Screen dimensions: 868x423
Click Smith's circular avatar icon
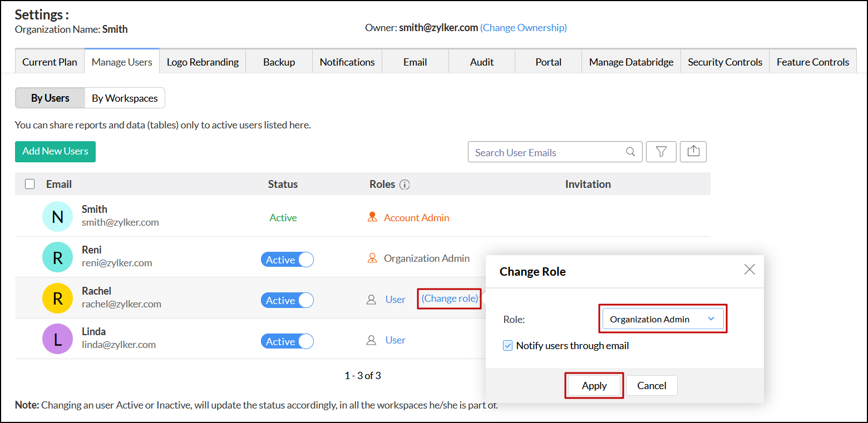(57, 216)
